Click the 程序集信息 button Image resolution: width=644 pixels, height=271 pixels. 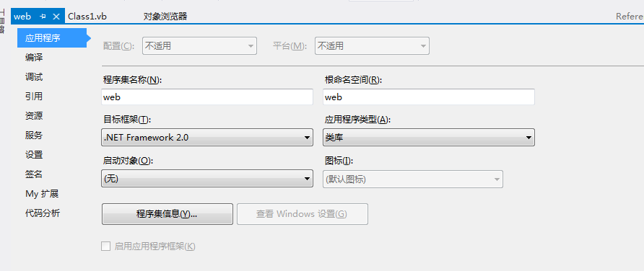pos(167,214)
